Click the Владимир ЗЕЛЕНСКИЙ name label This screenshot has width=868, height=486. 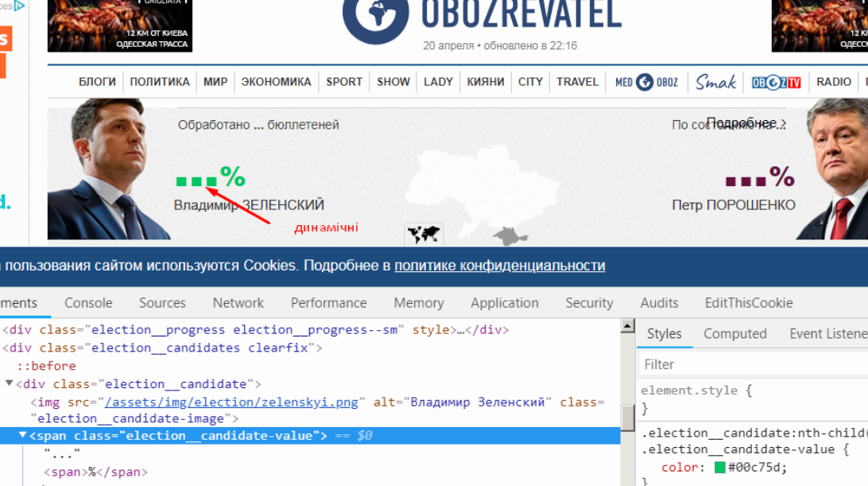(249, 205)
